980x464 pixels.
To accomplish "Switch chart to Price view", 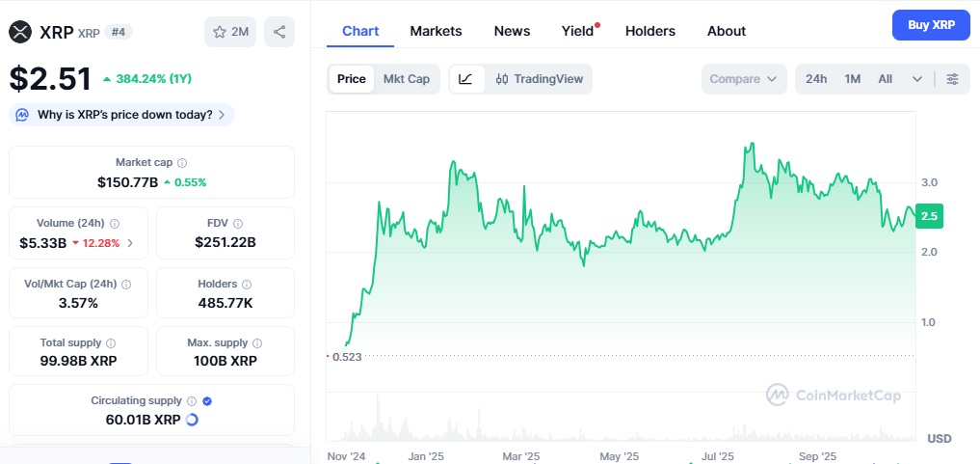I will point(352,79).
